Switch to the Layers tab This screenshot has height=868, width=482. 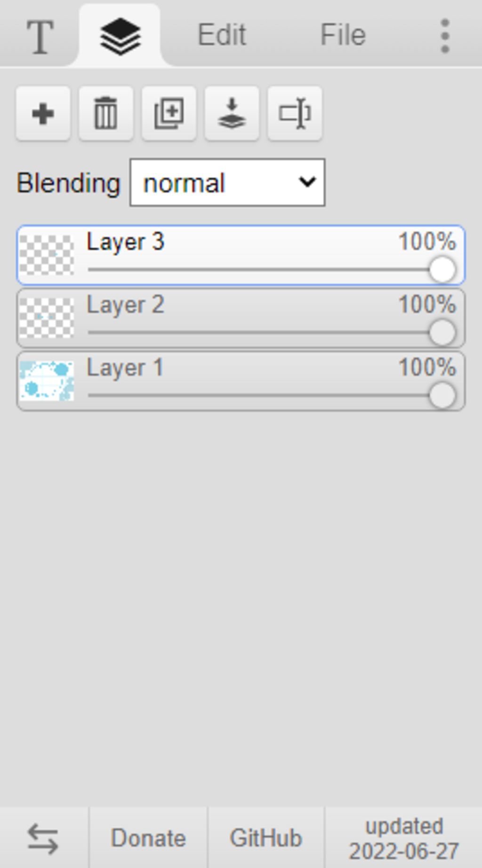pos(120,36)
